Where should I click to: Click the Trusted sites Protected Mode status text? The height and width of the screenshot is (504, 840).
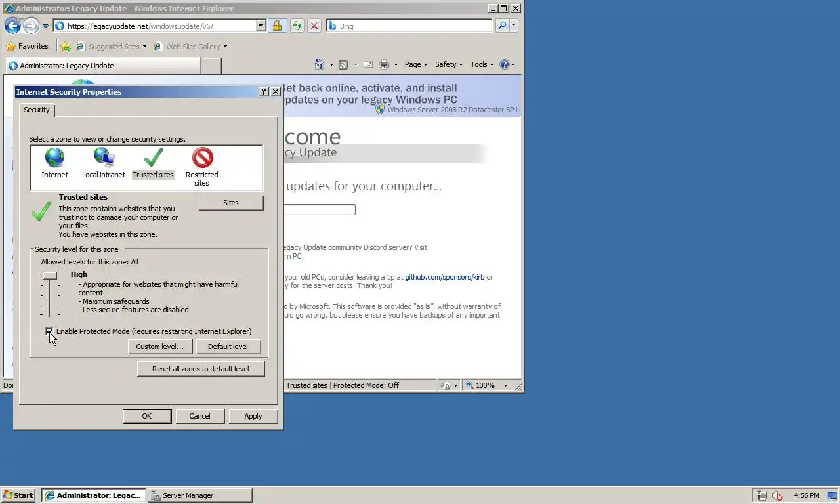(x=343, y=385)
